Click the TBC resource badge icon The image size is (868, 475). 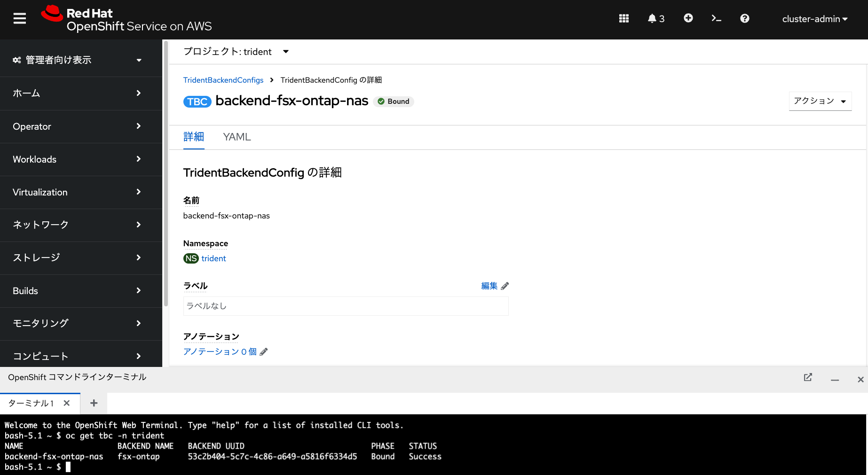point(197,101)
